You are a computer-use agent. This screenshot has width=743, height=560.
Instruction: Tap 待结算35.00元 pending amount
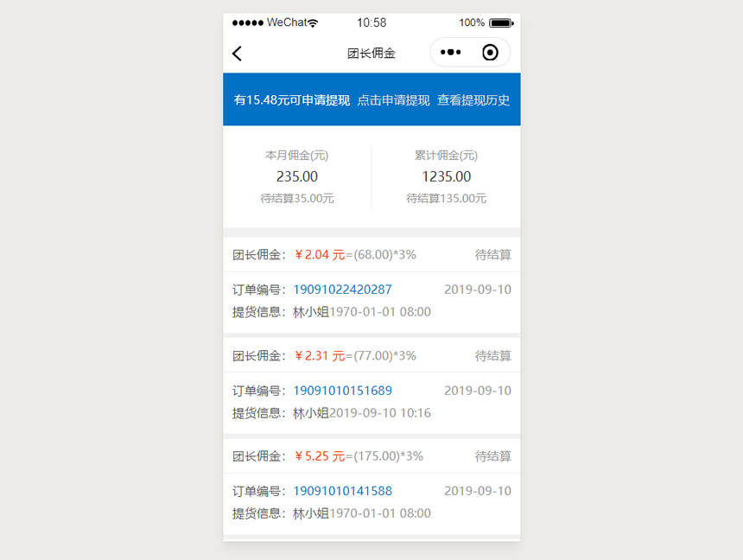click(297, 198)
